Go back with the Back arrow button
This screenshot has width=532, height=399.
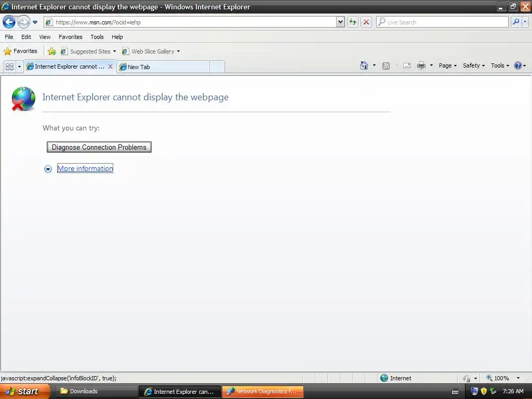(x=9, y=22)
